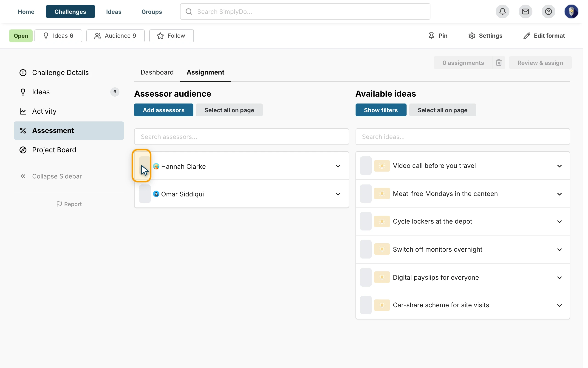Screen dimensions: 588x368
Task: Click the idea icon beside Digital payslips for everyone
Action: click(382, 277)
